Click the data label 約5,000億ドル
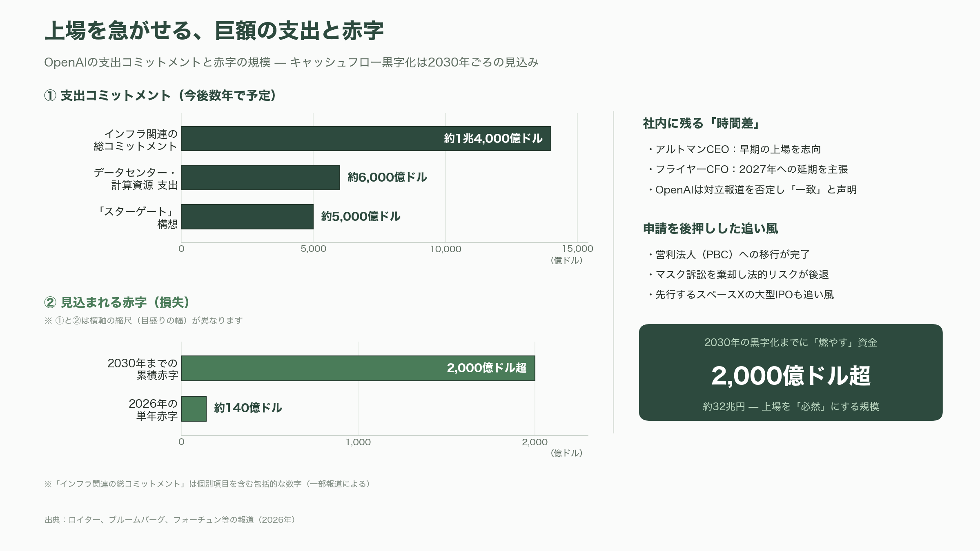 coord(361,216)
